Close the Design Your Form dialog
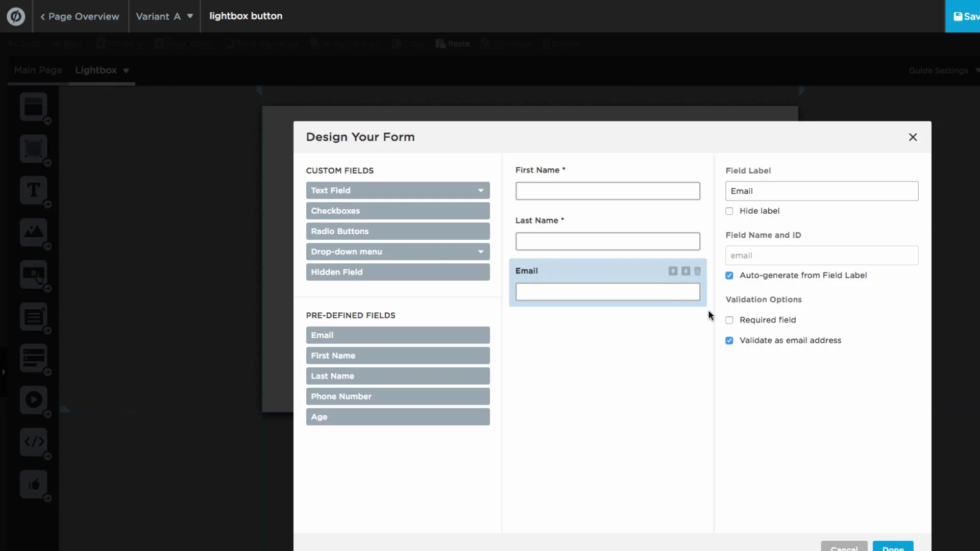Screen dimensions: 980x551 pos(913,137)
